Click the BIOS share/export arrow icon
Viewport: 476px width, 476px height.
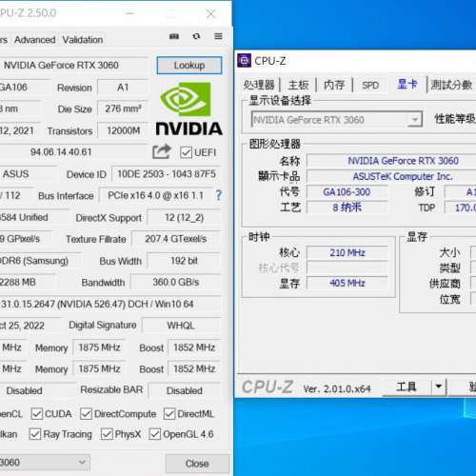162,151
